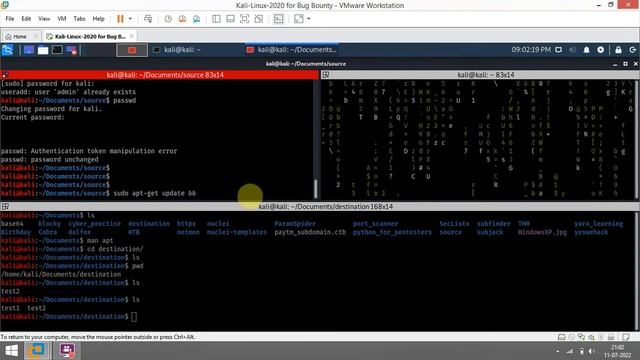
Task: Open the Tabs menu
Action: (x=79, y=19)
